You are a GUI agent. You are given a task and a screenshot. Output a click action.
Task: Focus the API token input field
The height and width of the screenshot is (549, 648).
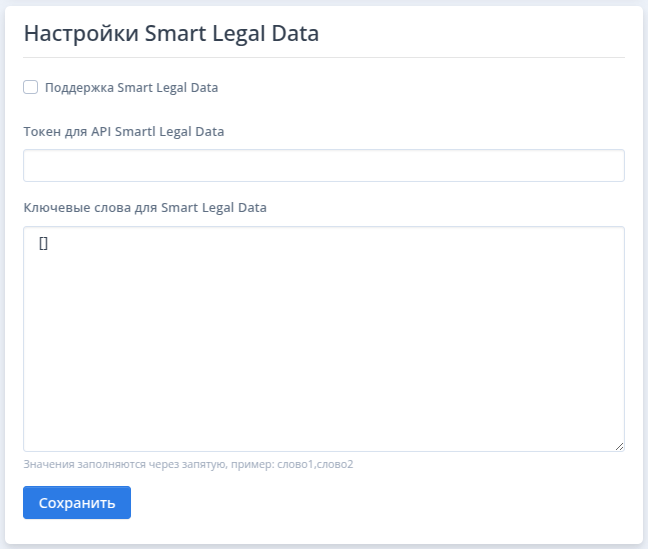324,165
